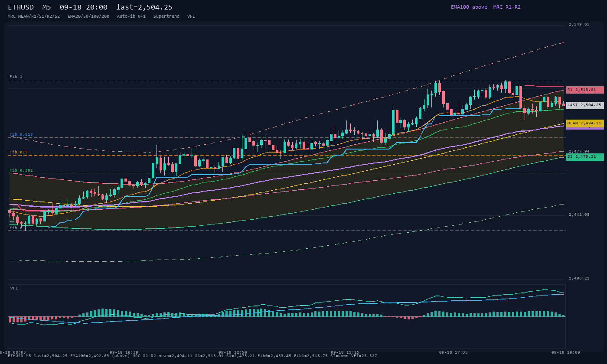Click the Fib 0 level label
This screenshot has width=607, height=364.
[16, 228]
